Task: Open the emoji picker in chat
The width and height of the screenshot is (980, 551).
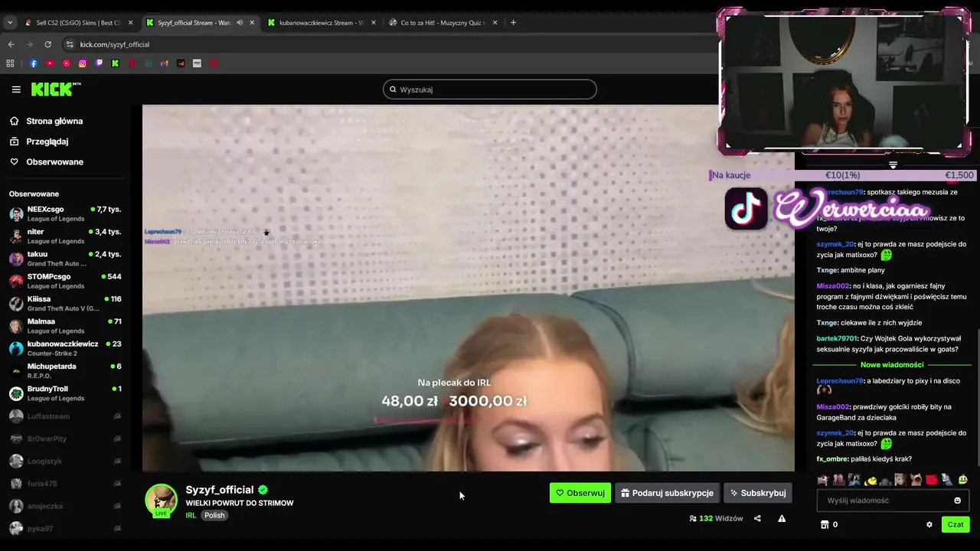Action: coord(957,500)
